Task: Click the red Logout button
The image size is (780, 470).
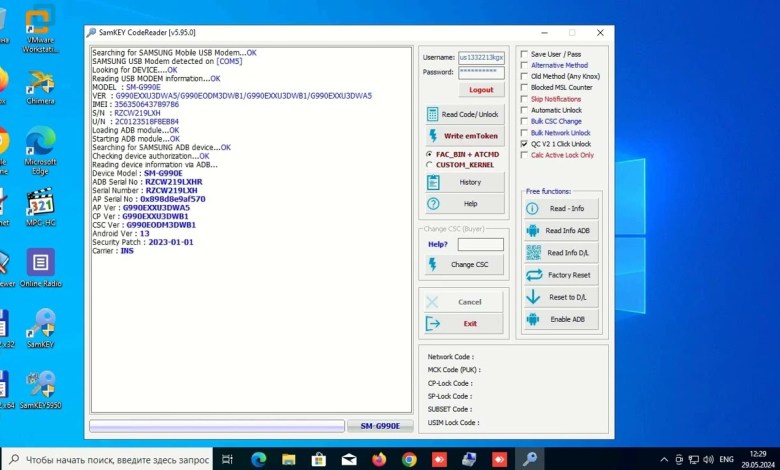Action: point(481,90)
